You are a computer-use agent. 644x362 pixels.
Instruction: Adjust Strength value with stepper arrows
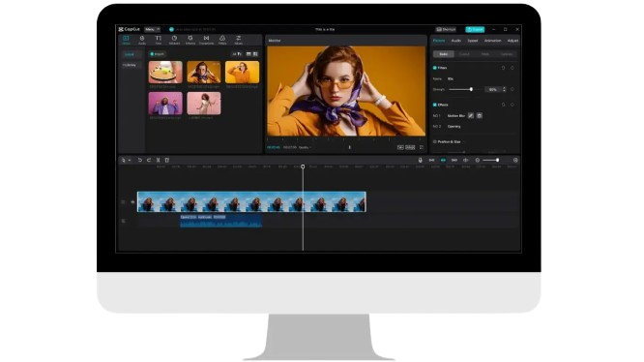tap(504, 89)
